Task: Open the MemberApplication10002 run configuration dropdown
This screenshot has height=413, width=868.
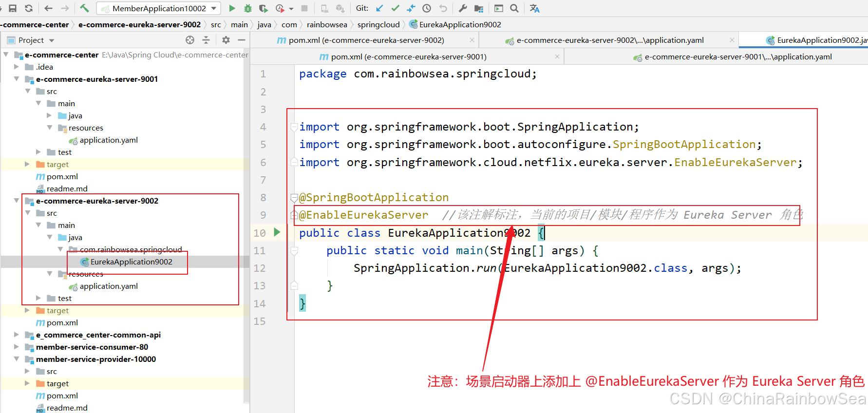Action: 159,8
